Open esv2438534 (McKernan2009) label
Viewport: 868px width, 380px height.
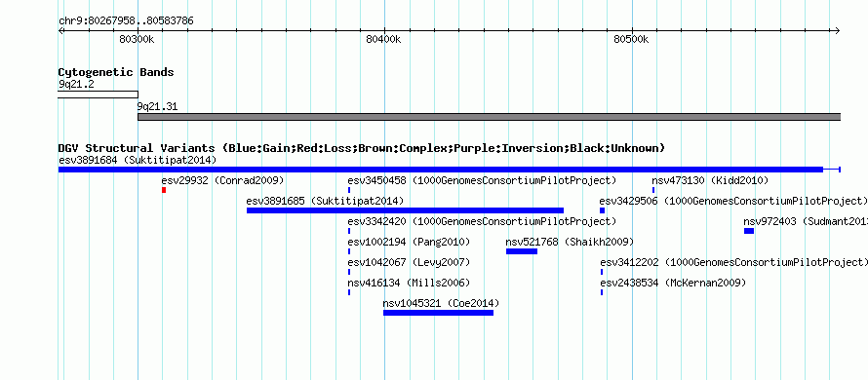[x=673, y=284]
